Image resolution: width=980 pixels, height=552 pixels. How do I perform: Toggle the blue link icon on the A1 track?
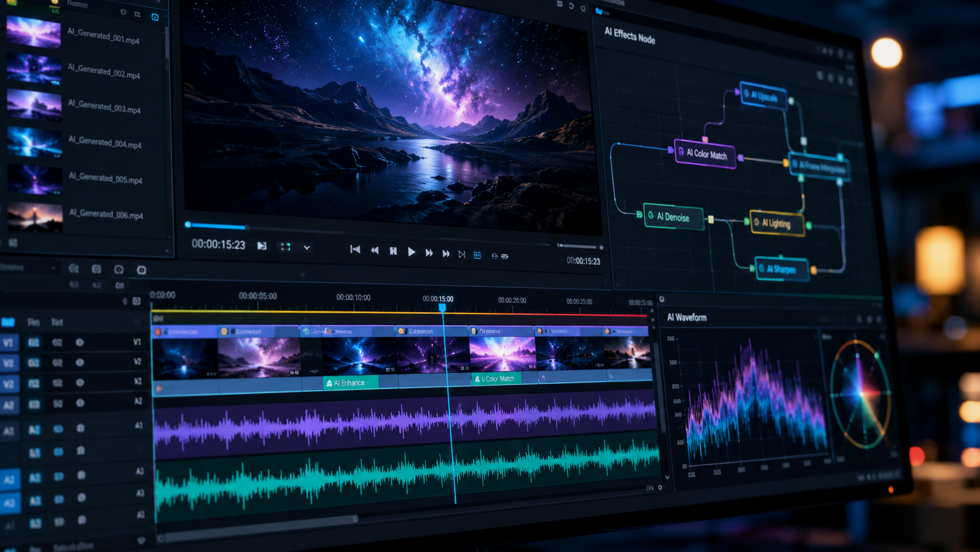click(x=58, y=429)
